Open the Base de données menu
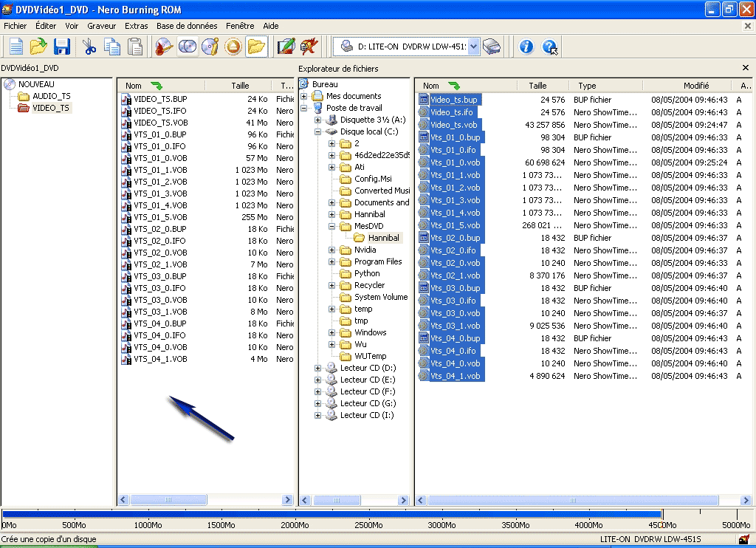Image resolution: width=756 pixels, height=548 pixels. (187, 26)
